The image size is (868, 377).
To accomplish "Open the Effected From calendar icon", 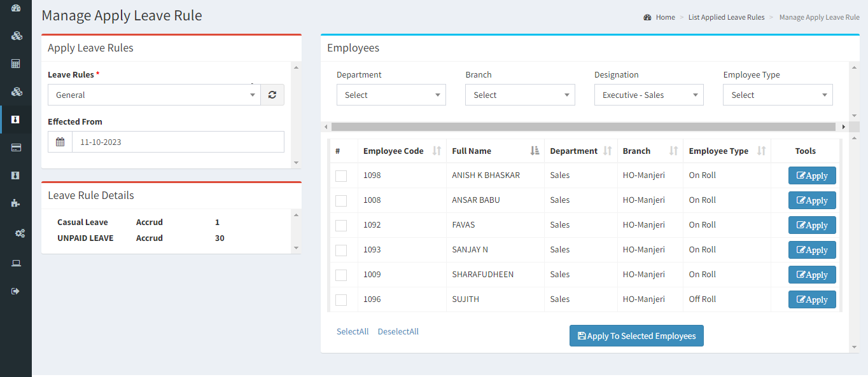I will pyautogui.click(x=60, y=142).
